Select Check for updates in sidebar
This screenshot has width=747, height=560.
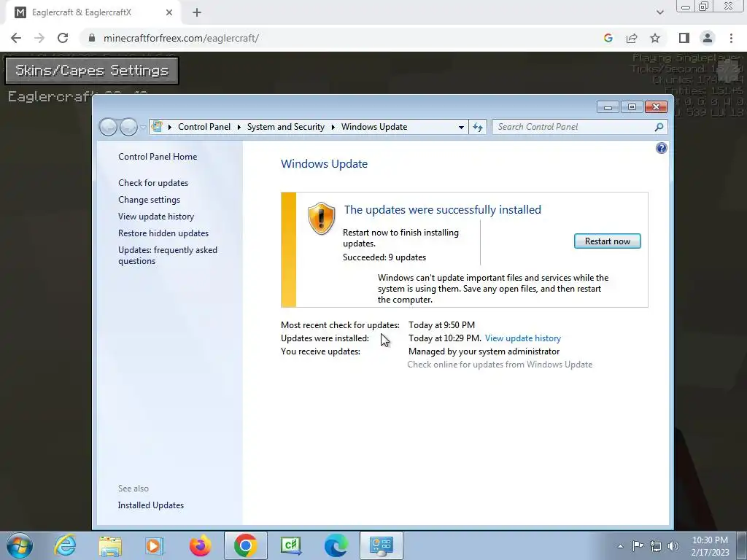click(153, 183)
